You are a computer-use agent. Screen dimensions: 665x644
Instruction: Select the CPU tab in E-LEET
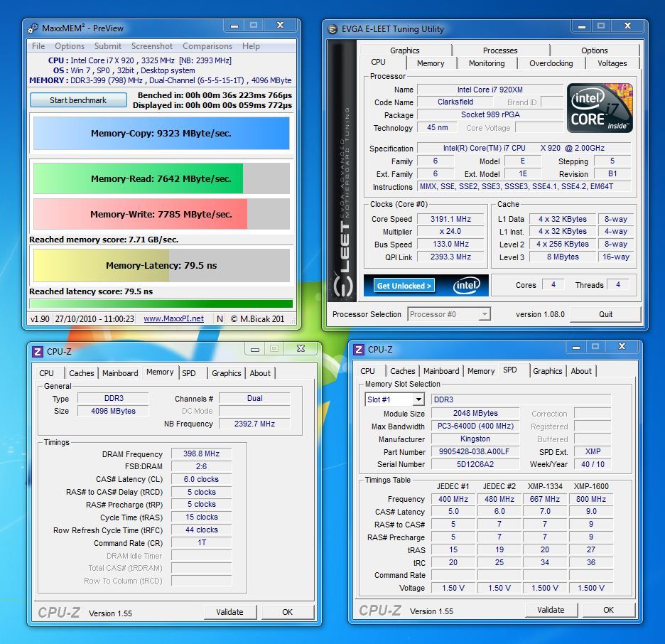(x=378, y=63)
